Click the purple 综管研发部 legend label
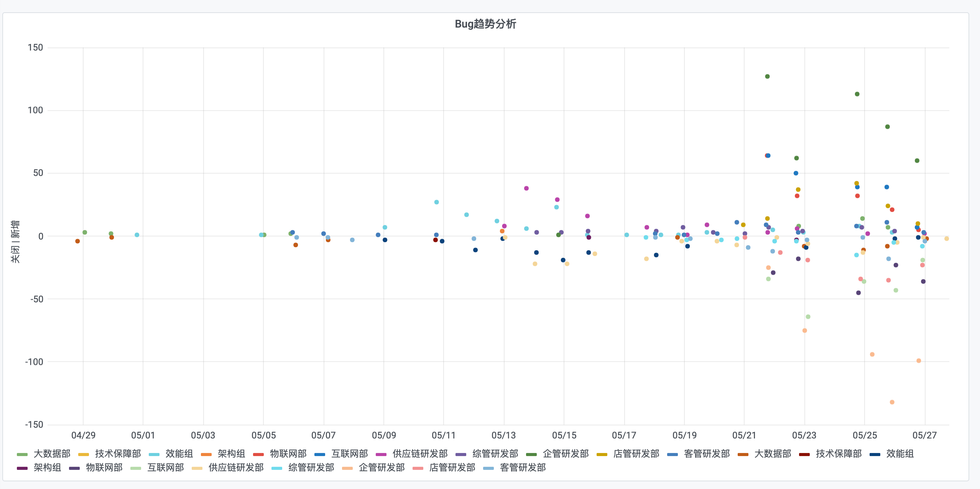This screenshot has height=489, width=980. pyautogui.click(x=495, y=454)
